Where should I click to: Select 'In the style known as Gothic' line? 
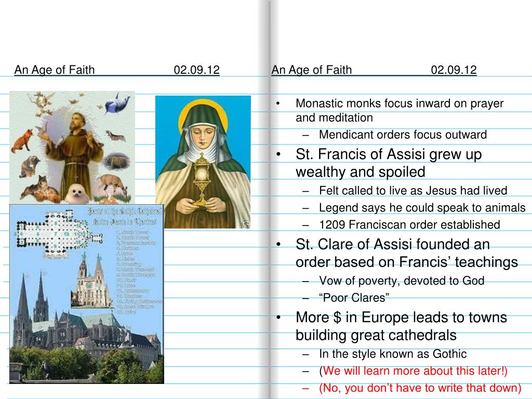(x=393, y=354)
